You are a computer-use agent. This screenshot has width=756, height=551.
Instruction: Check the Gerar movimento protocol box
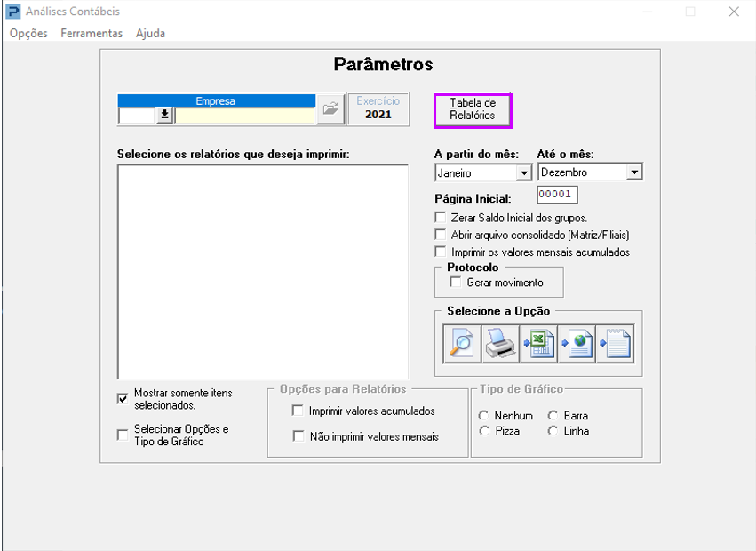455,282
